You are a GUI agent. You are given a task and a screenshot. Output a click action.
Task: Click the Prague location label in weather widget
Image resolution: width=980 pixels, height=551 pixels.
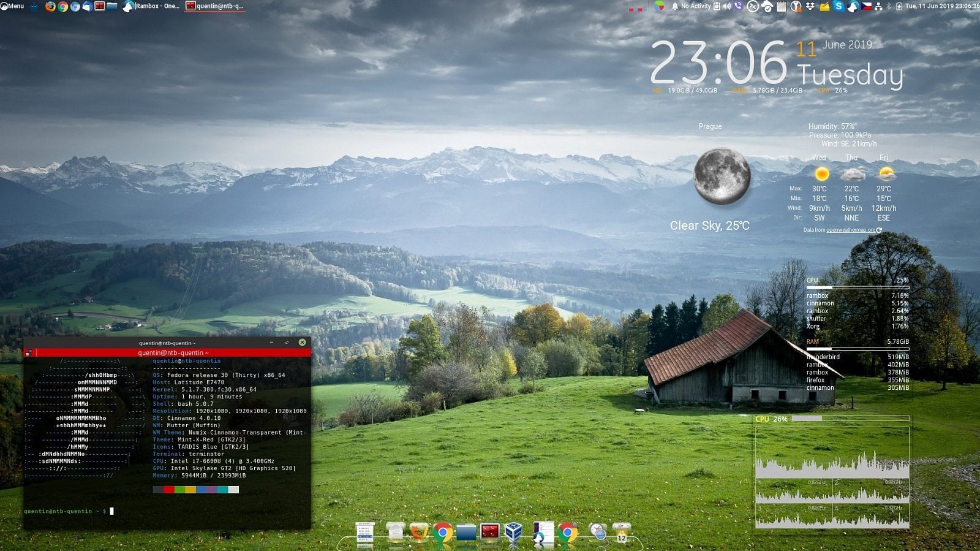[710, 126]
